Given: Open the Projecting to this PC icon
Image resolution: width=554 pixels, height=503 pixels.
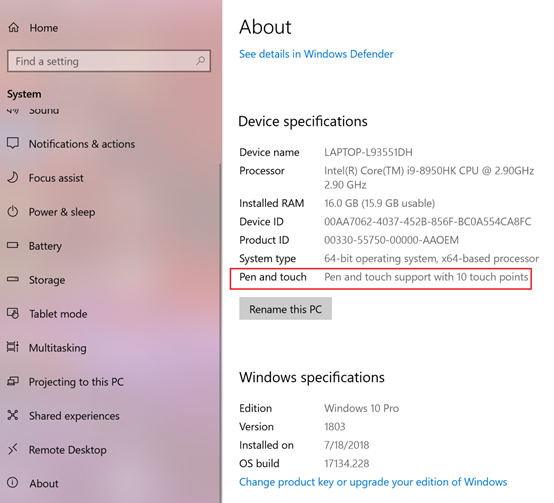Looking at the screenshot, I should 13,381.
